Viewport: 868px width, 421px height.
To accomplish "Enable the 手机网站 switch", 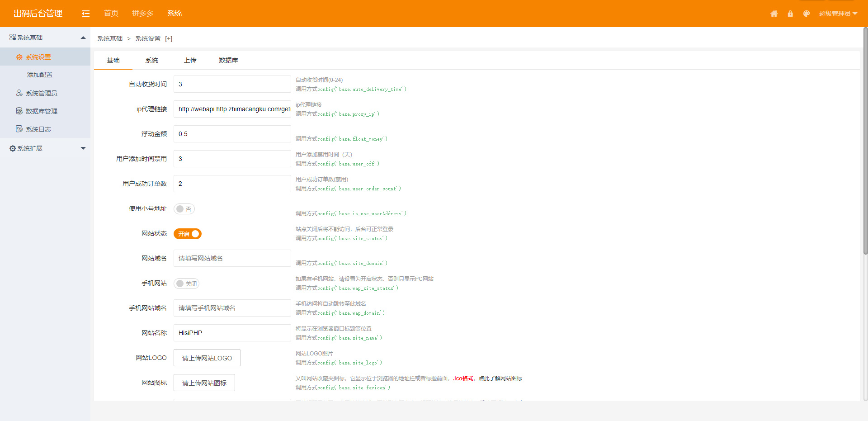I will (x=186, y=284).
